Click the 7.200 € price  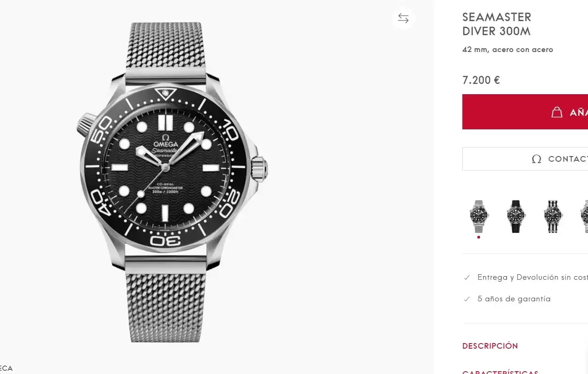(481, 80)
